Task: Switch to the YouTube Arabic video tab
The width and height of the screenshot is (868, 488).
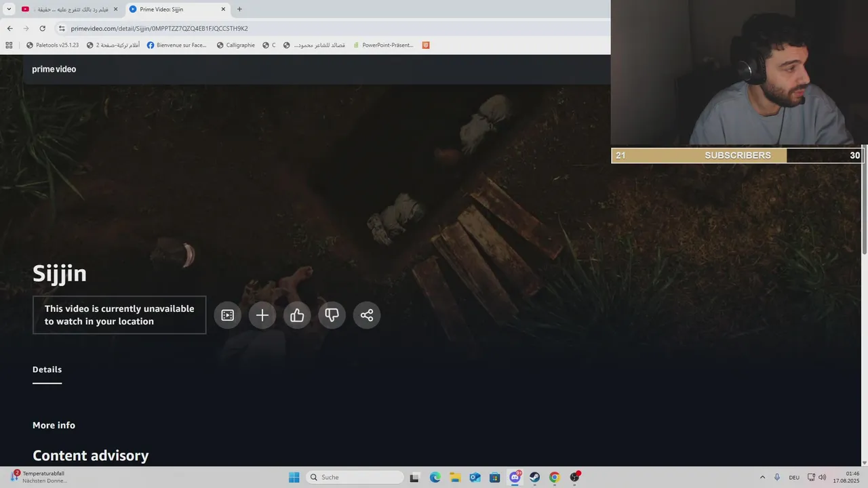Action: click(70, 9)
